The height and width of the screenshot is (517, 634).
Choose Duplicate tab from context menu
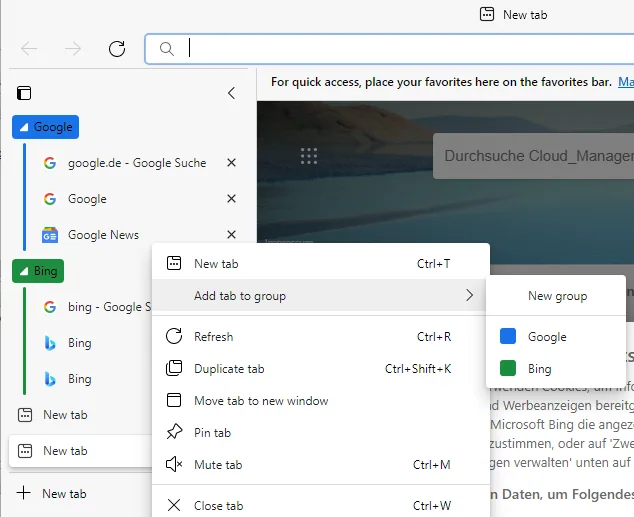pyautogui.click(x=321, y=369)
